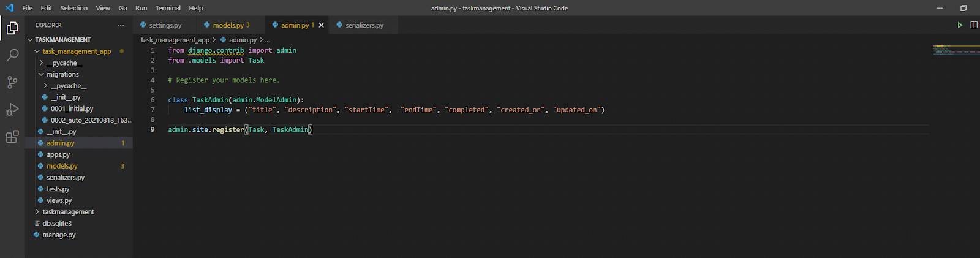Image resolution: width=980 pixels, height=258 pixels.
Task: Click the breadcrumb ellipsis symbol
Action: [x=268, y=40]
